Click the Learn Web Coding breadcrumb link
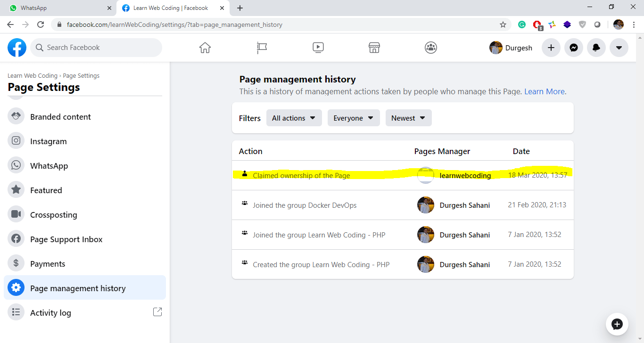 [33, 75]
